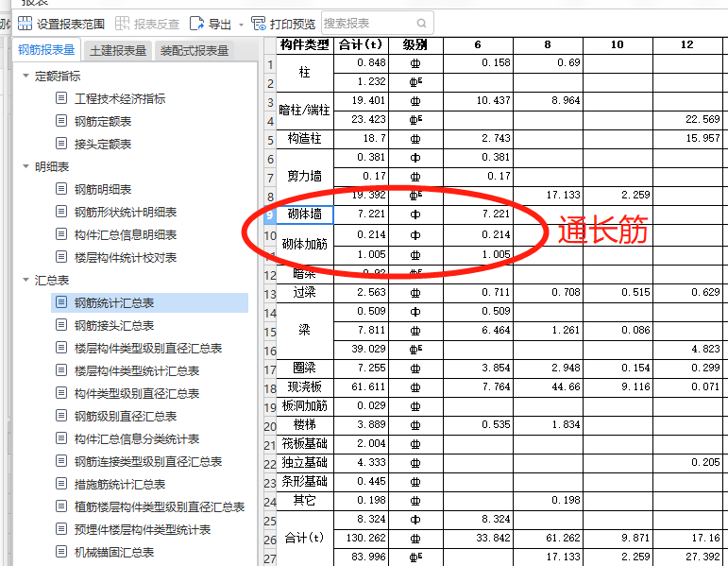
Task: Click the 合计(t) column header
Action: click(x=361, y=45)
